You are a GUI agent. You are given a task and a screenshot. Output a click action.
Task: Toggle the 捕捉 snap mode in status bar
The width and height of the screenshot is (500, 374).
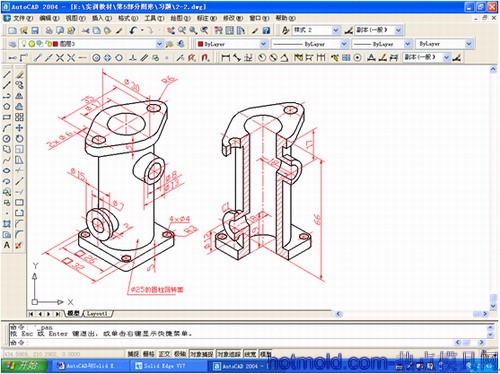coord(133,354)
